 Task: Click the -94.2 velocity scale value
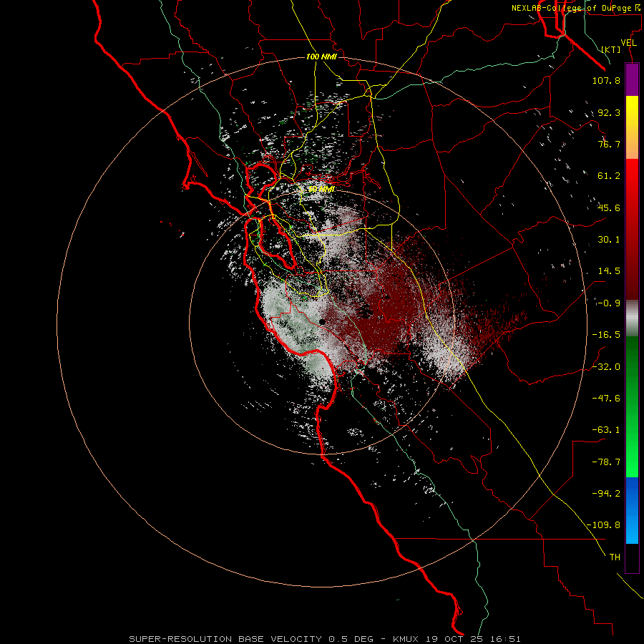tap(606, 493)
